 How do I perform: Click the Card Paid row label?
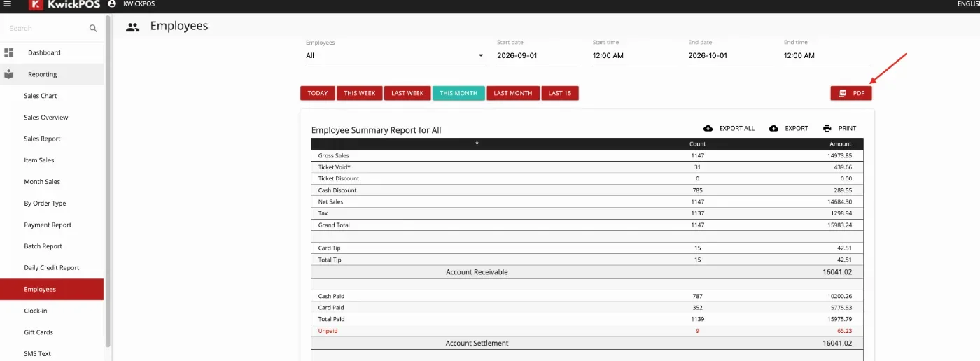(x=330, y=308)
